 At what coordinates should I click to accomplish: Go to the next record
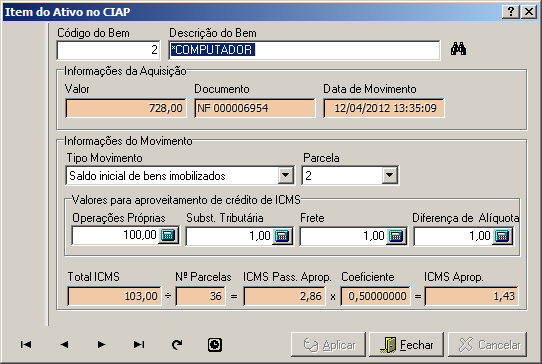(101, 344)
